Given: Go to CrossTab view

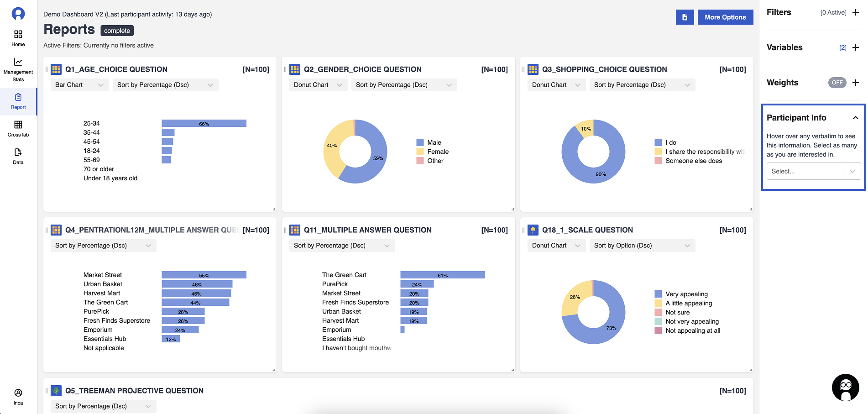Looking at the screenshot, I should pos(18,129).
